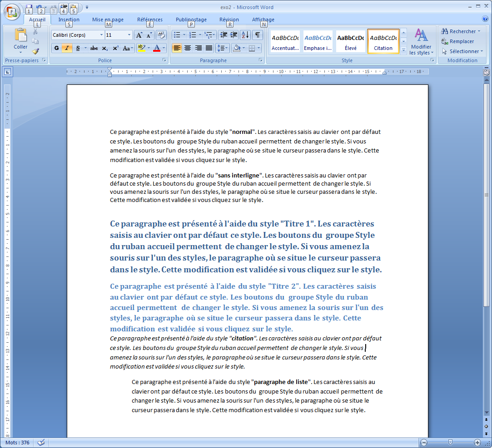Toggle underline with the S button
Screen dimensions: 492x448
pyautogui.click(x=78, y=48)
